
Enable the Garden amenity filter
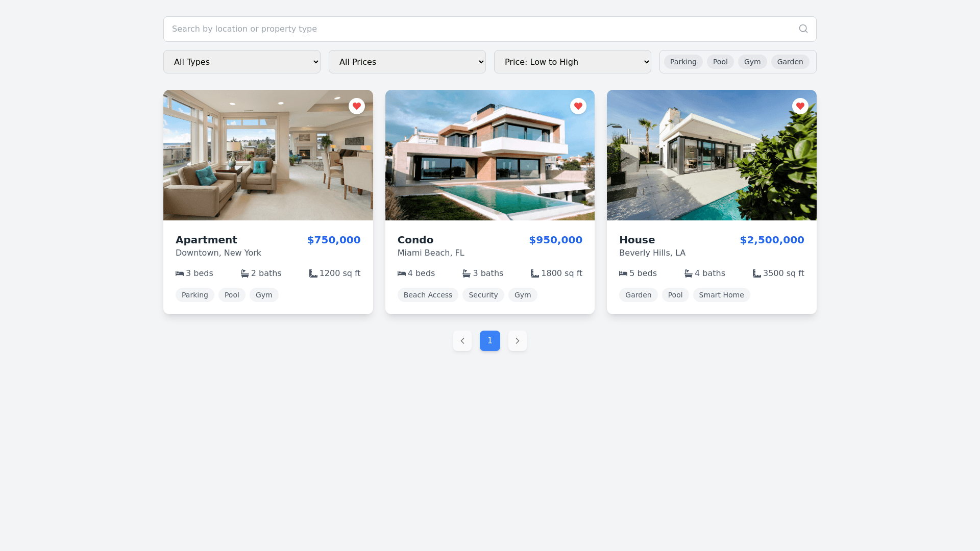790,62
